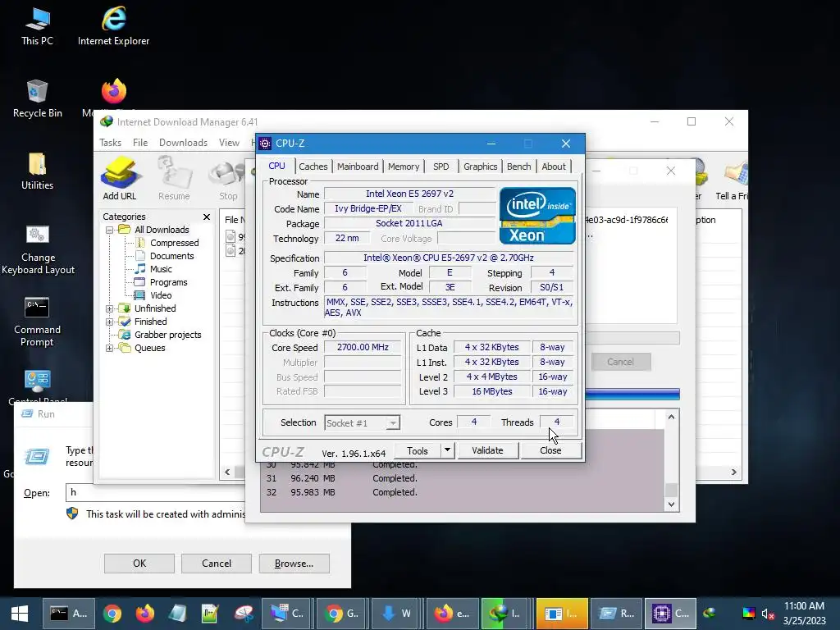Open the File menu in IDM

pos(140,143)
